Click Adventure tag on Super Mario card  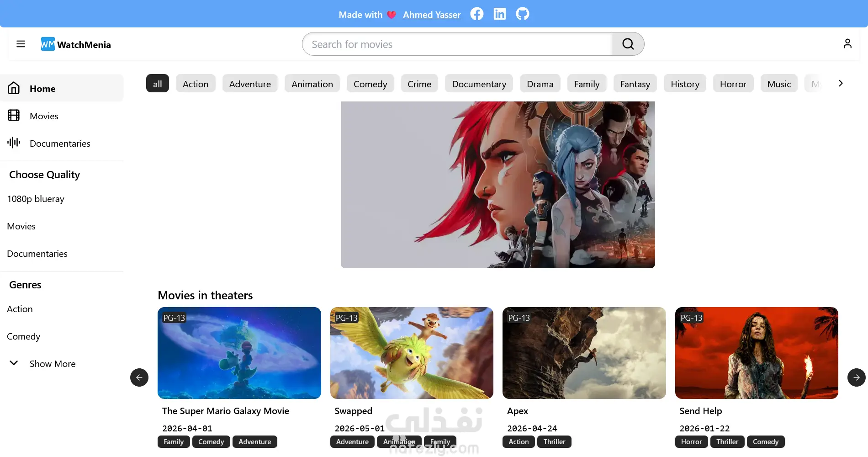click(x=255, y=442)
